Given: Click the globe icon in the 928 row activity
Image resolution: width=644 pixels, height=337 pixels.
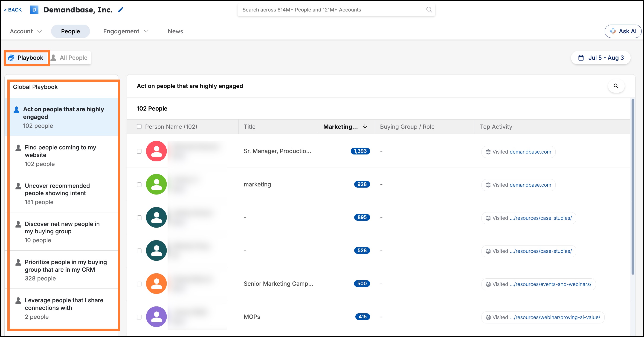Looking at the screenshot, I should coord(488,185).
